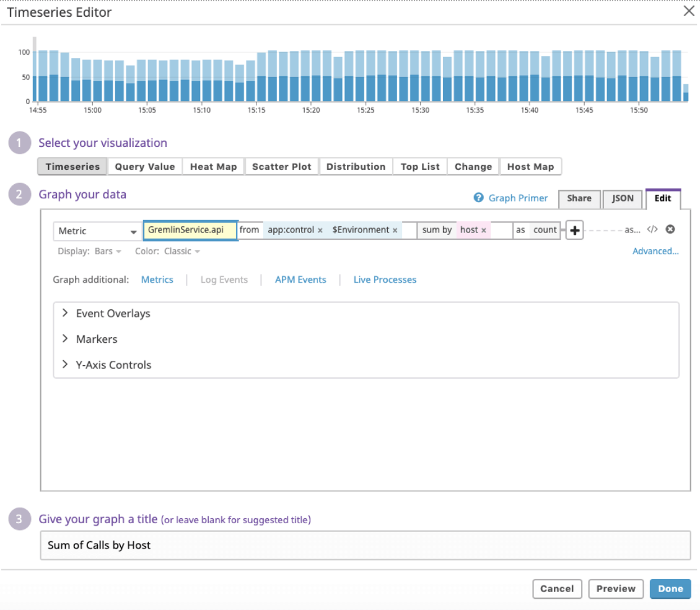Select Scatter Plot visualization
Viewport: 700px width, 610px height.
pos(282,167)
